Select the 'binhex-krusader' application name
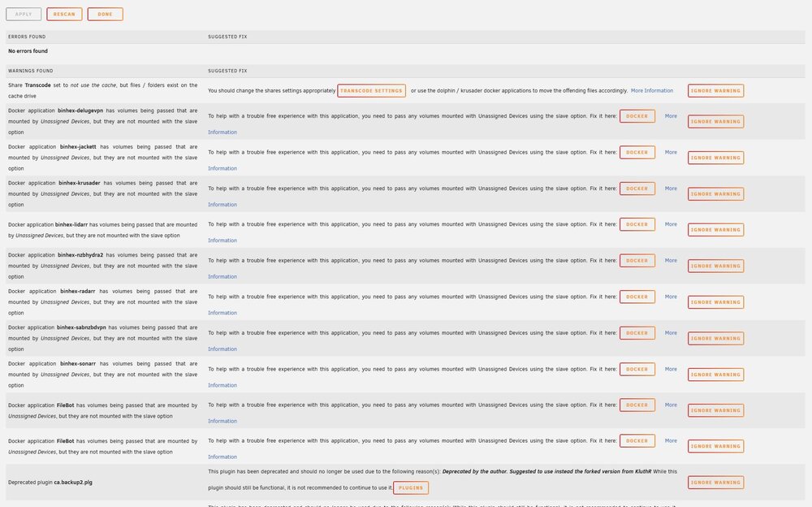 click(80, 183)
